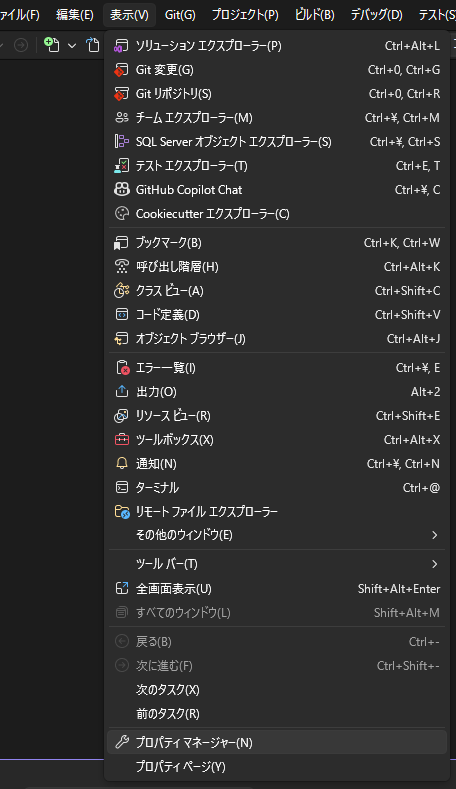Click the プロパティ マネージャー wrench icon

click(x=121, y=742)
